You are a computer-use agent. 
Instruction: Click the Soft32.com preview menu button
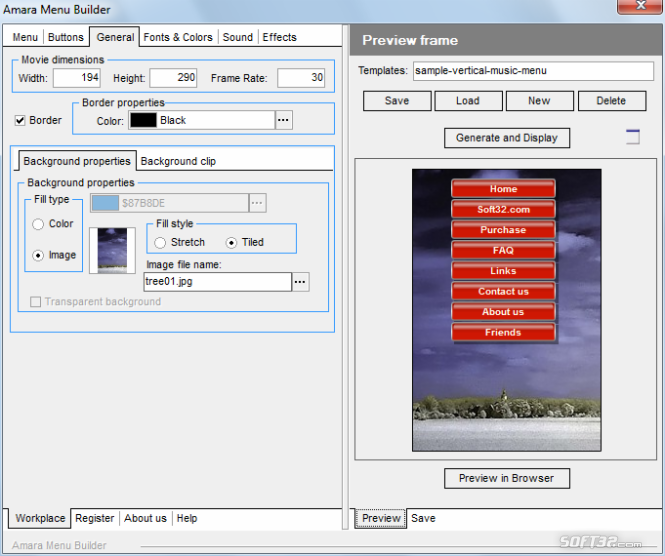[x=503, y=209]
